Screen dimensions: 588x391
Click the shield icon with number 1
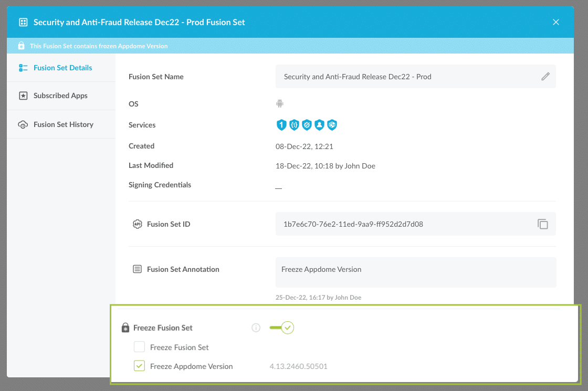(281, 125)
